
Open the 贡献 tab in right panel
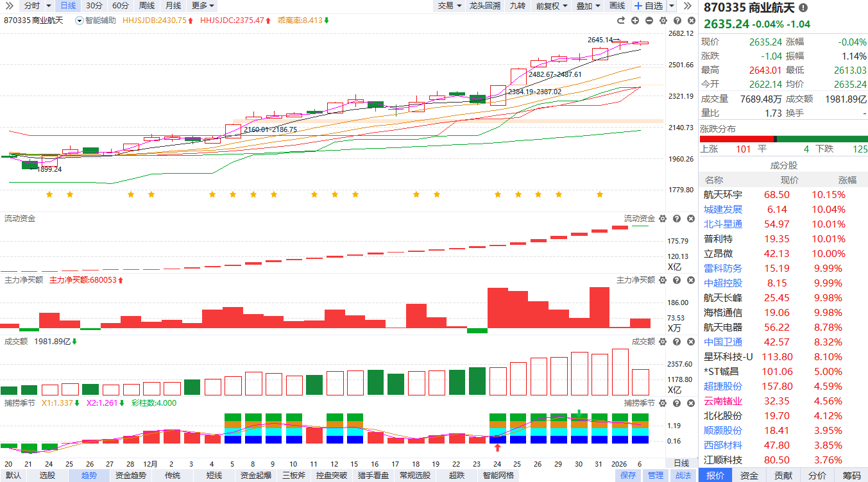(783, 476)
